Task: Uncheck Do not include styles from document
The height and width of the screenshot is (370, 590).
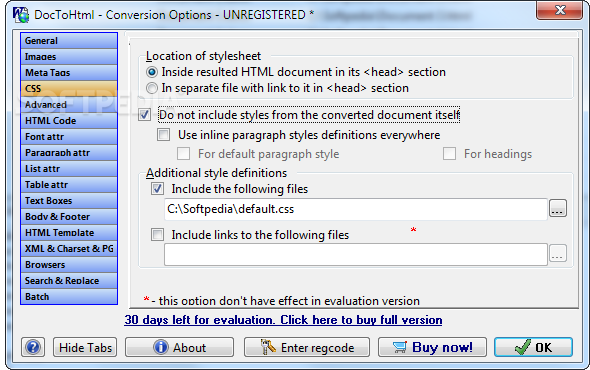Action: click(144, 115)
